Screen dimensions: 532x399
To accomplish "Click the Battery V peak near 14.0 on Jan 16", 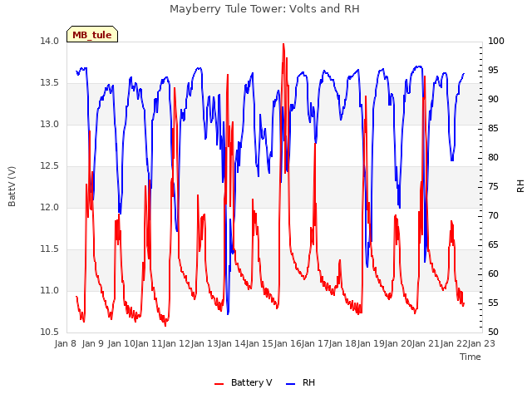I will (283, 44).
